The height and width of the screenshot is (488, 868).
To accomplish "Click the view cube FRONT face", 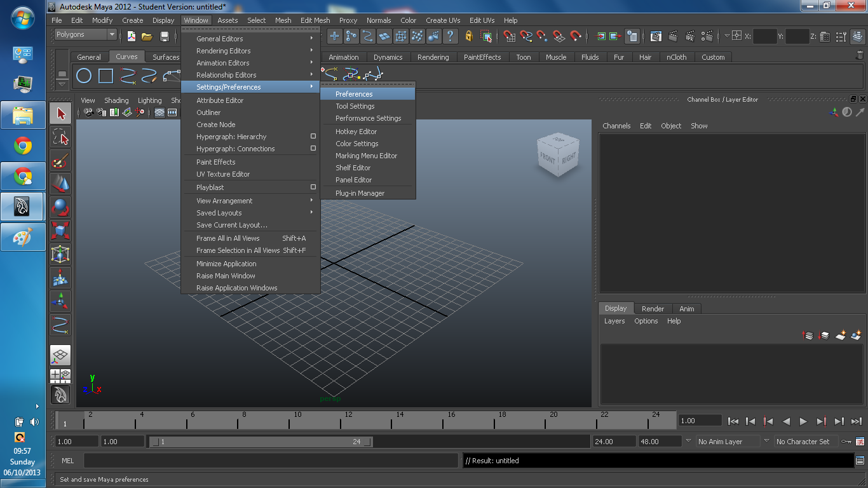I will [548, 158].
